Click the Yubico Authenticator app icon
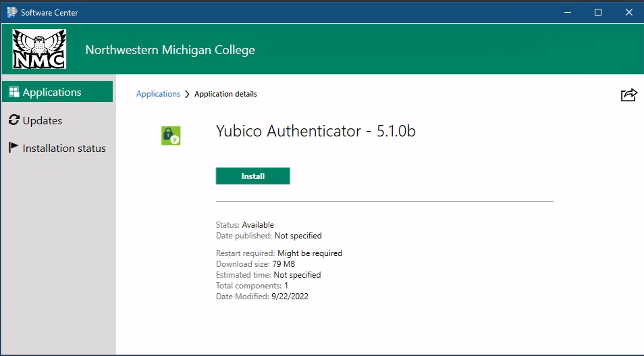The height and width of the screenshot is (356, 644). pyautogui.click(x=171, y=136)
